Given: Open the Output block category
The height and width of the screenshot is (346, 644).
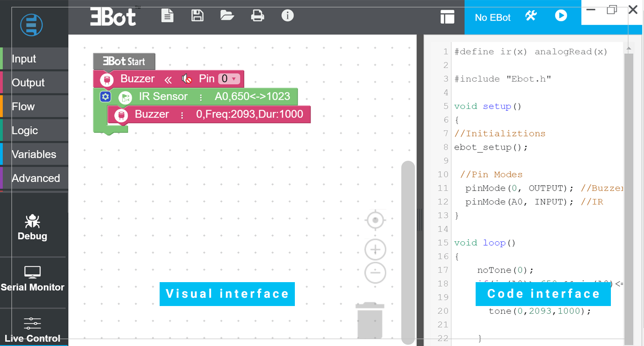Looking at the screenshot, I should tap(34, 83).
